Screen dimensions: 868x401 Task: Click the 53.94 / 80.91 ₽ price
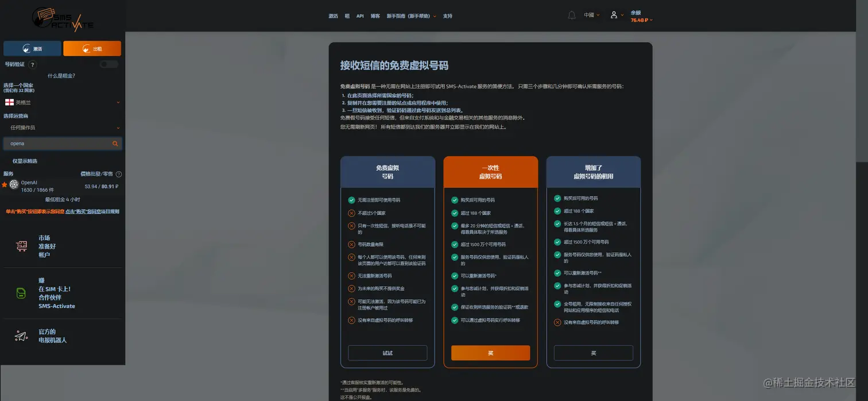point(102,186)
